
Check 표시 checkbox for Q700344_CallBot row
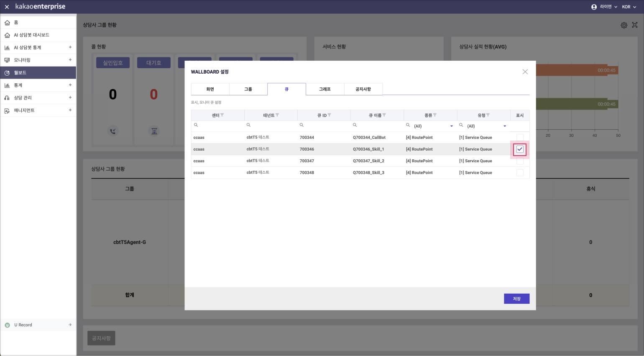[x=520, y=137]
